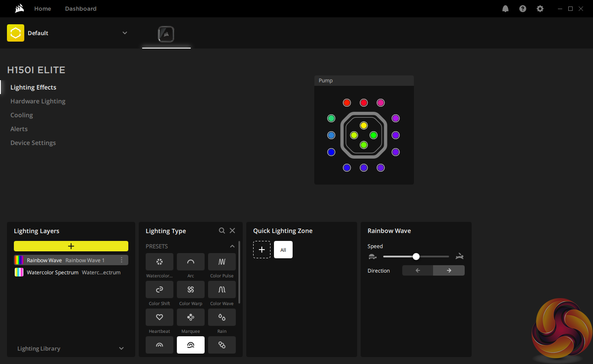This screenshot has height=364, width=593.
Task: Choose the Marquee preset
Action: 191,317
